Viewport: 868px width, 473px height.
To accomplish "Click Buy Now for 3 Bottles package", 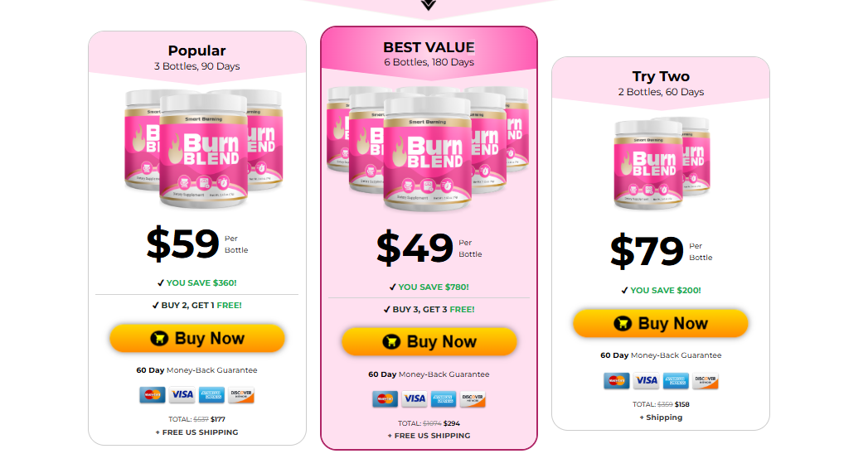I will coord(197,338).
